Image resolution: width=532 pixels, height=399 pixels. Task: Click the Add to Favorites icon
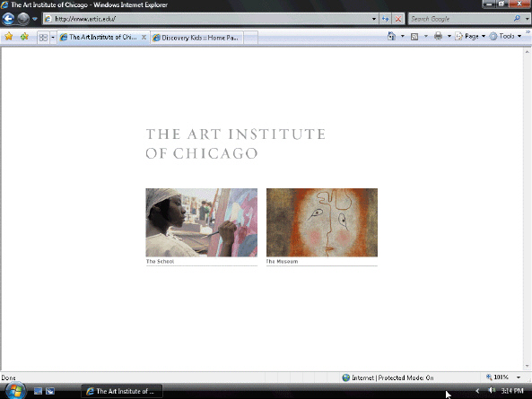[24, 36]
